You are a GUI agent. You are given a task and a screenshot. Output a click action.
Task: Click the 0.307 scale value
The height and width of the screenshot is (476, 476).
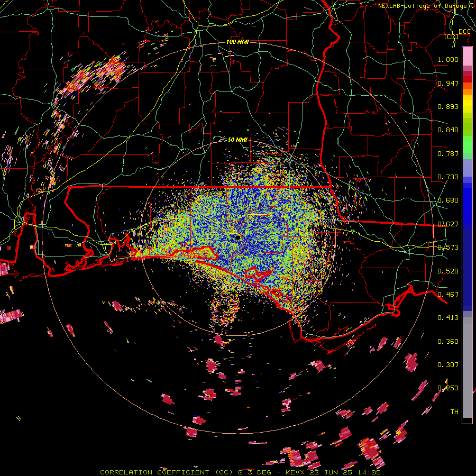[448, 364]
